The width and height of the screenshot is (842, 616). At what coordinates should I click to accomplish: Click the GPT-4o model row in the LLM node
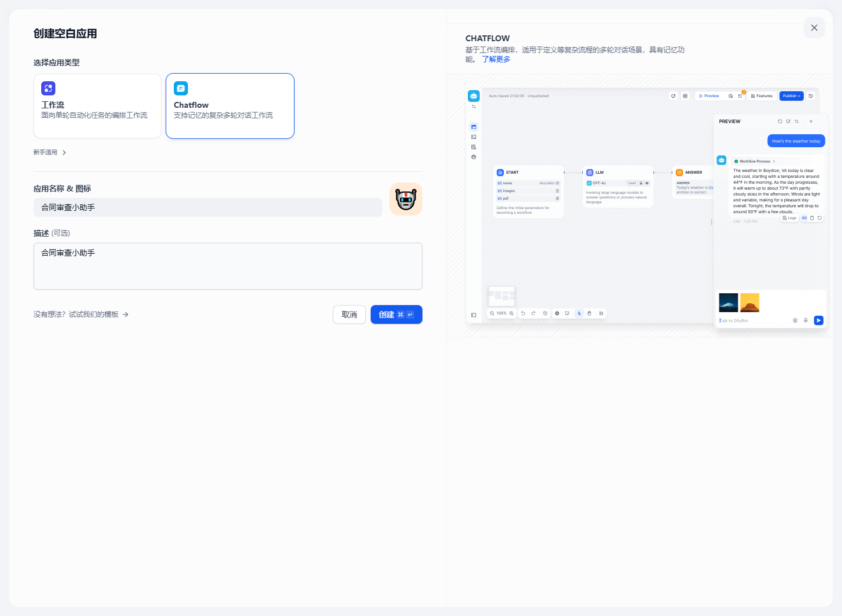[618, 183]
